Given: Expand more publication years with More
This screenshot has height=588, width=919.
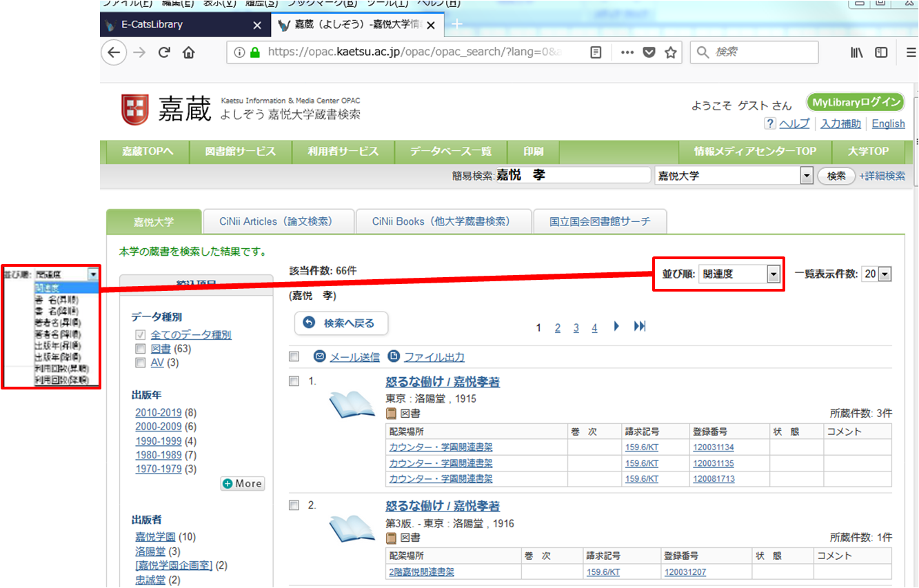Looking at the screenshot, I should pos(243,484).
